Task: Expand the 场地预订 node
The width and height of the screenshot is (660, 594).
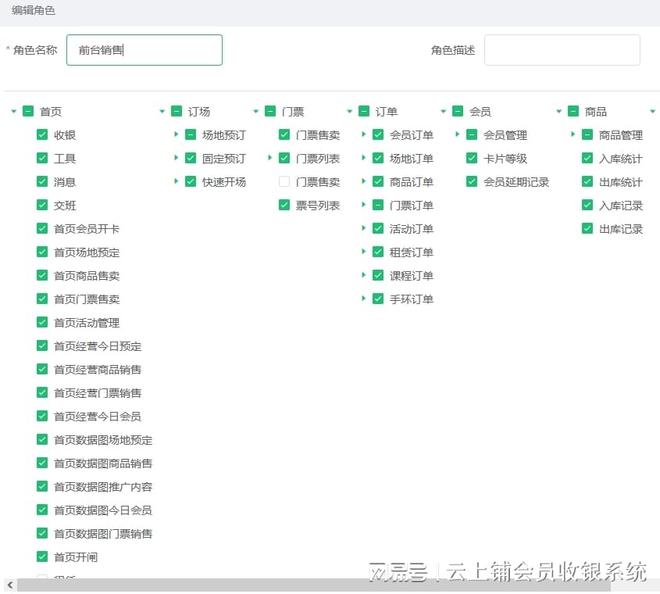Action: pos(176,135)
